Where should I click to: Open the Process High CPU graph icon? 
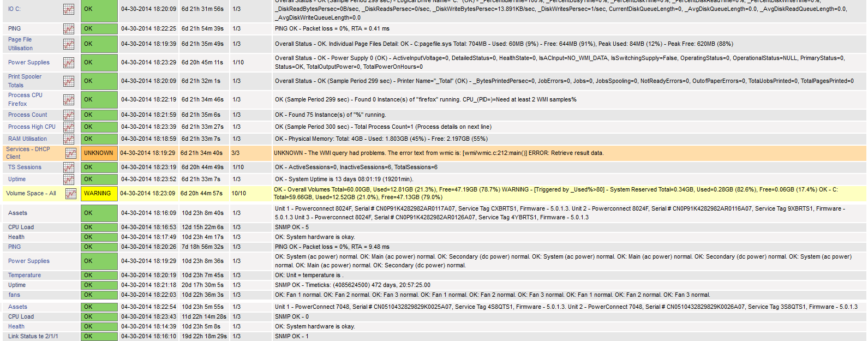[68, 127]
